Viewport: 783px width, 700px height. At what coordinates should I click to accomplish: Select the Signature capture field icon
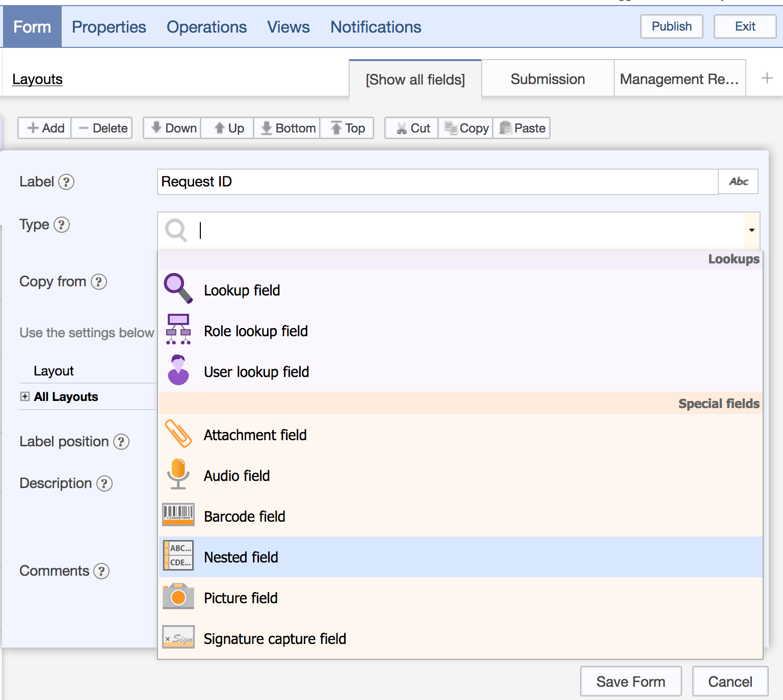(x=177, y=637)
